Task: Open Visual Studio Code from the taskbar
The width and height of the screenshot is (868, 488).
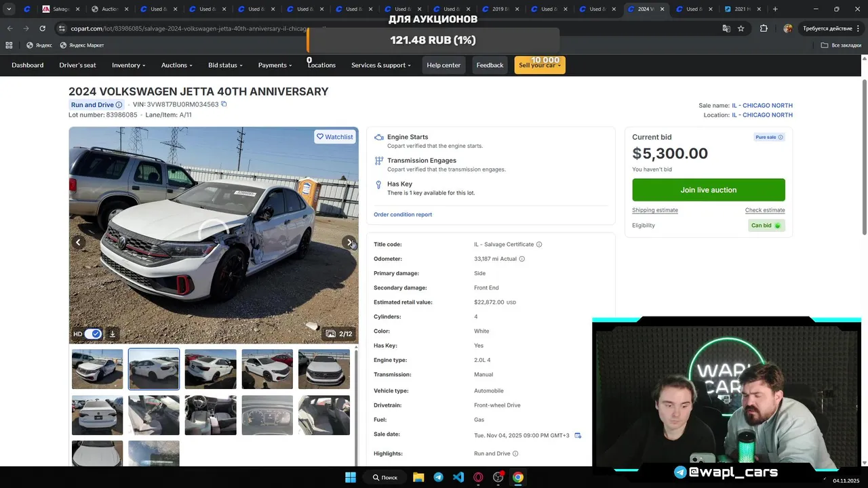Action: (458, 477)
